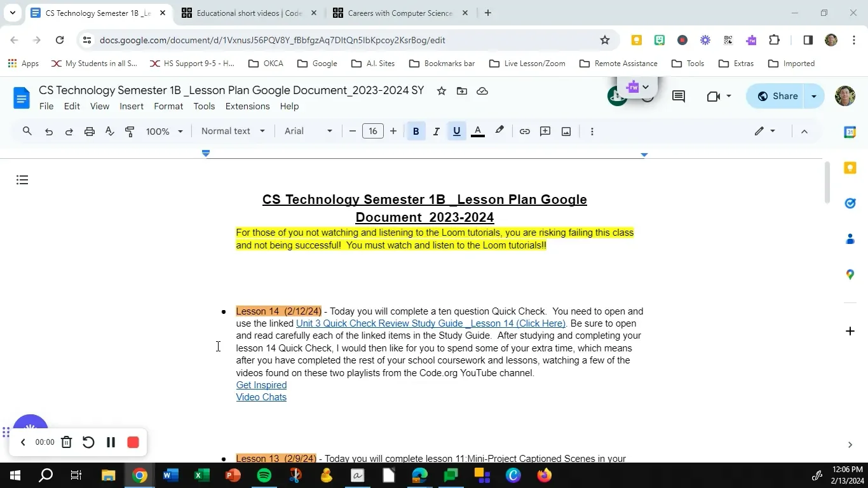
Task: Toggle bold formatting
Action: pos(416,132)
